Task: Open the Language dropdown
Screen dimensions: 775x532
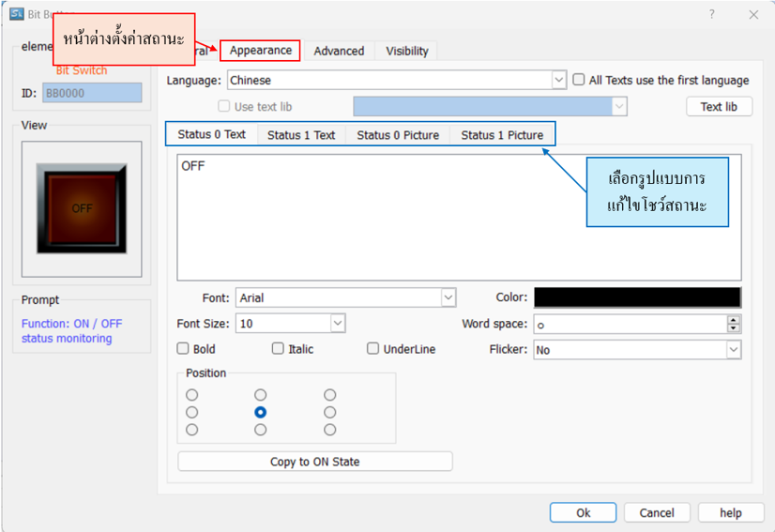Action: coord(559,81)
